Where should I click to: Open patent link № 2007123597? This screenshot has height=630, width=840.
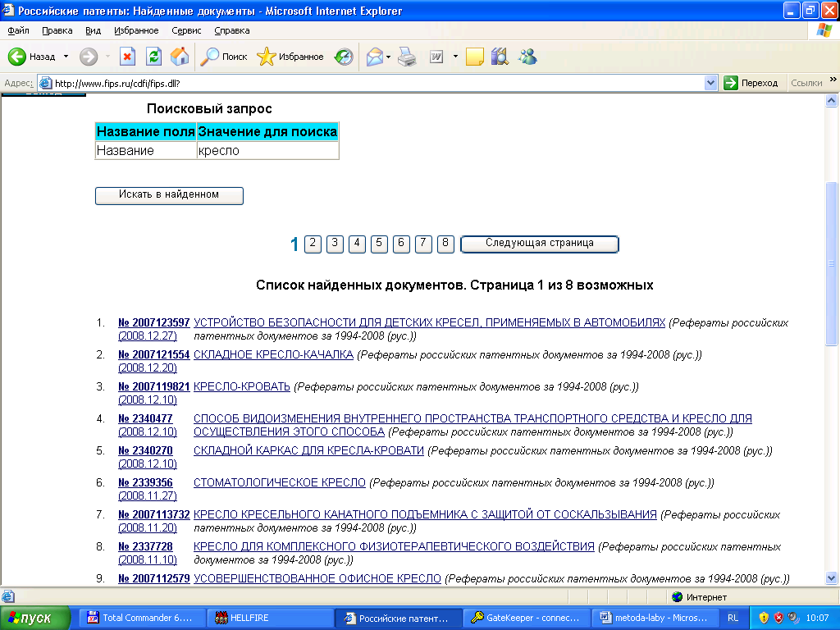coord(153,322)
